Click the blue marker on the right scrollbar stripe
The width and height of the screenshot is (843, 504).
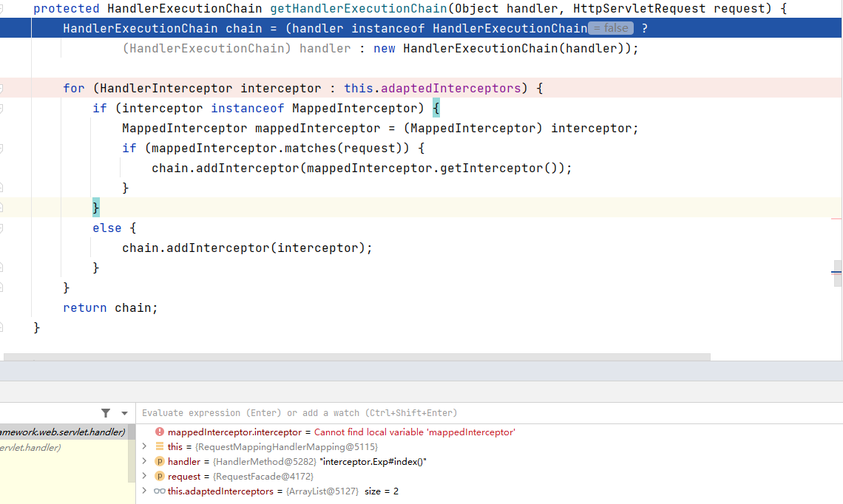837,273
